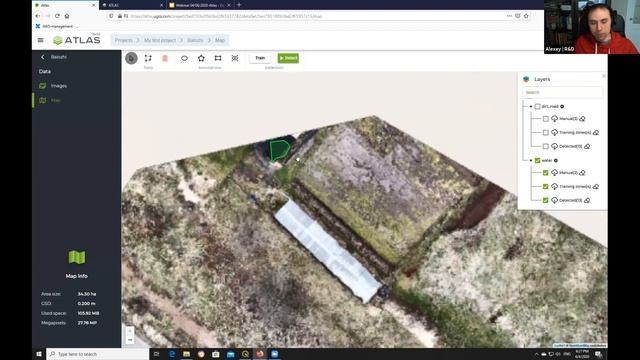Viewport: 640px width, 360px height.
Task: Choose the rectangle annotation tool
Action: (218, 58)
